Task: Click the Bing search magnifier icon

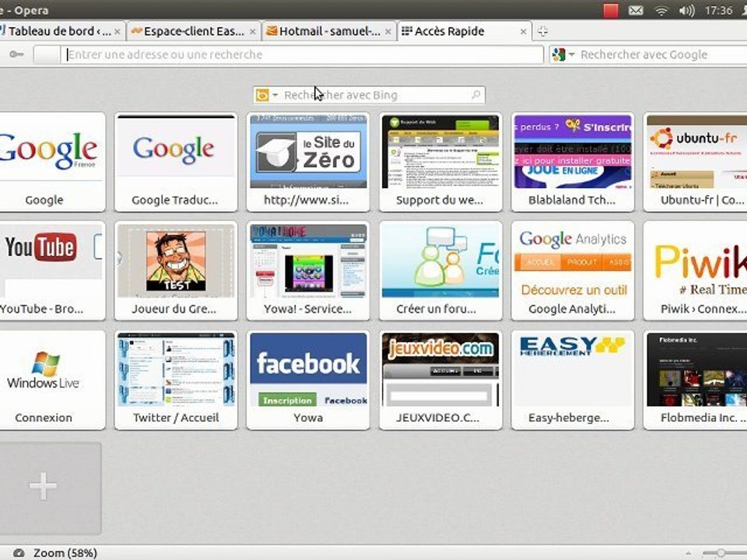Action: [x=475, y=95]
